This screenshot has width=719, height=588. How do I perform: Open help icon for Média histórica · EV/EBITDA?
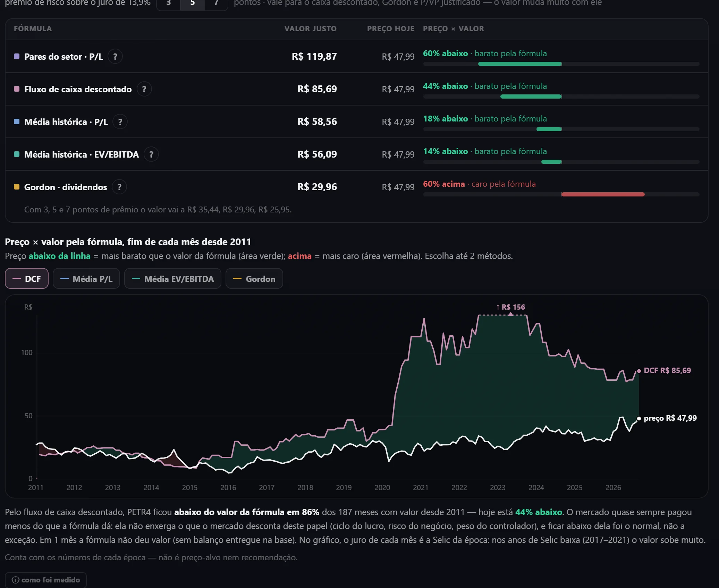coord(151,154)
